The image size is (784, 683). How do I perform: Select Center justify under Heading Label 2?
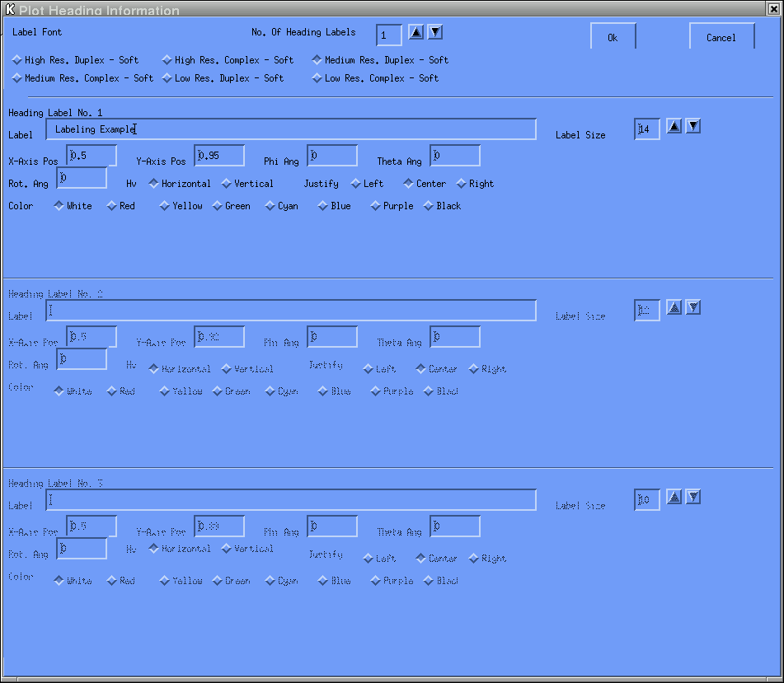[436, 369]
